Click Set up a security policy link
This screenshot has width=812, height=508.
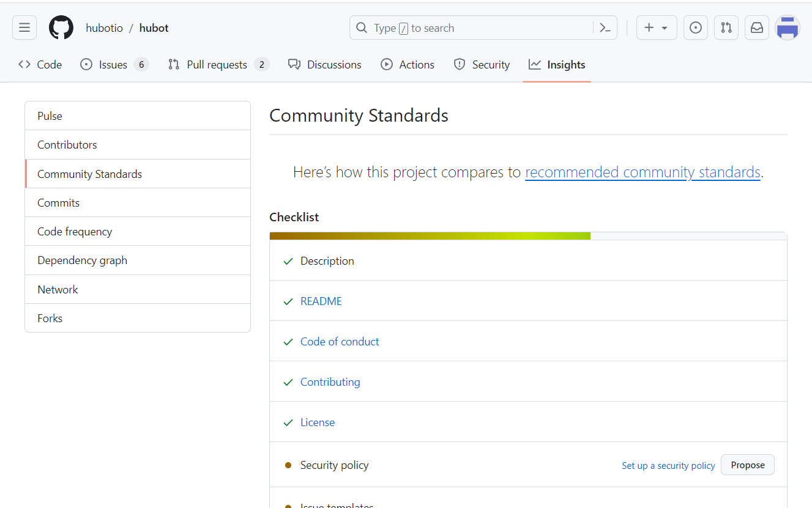(668, 466)
